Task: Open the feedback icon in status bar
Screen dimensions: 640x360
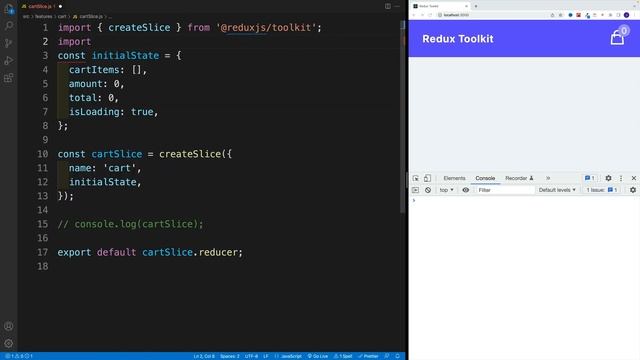Action: click(x=387, y=356)
